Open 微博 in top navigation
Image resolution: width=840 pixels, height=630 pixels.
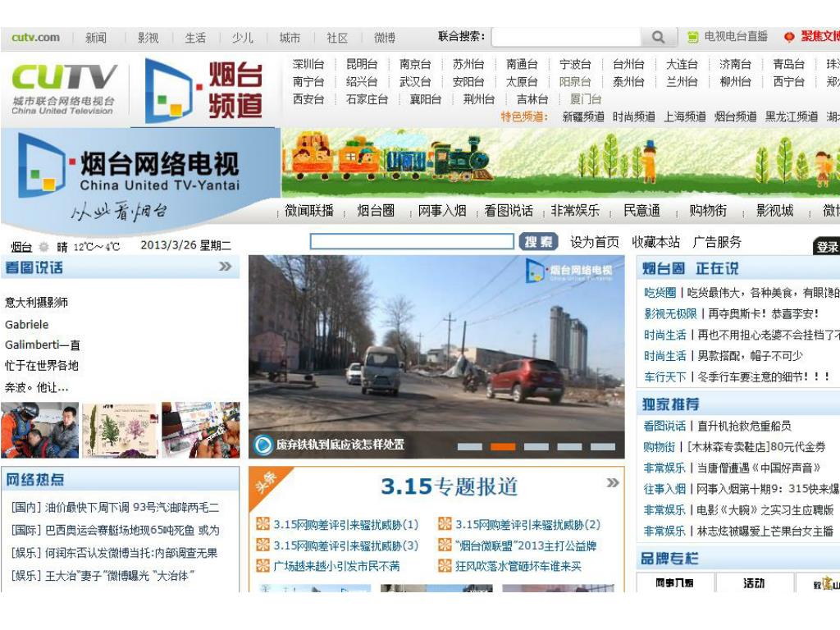pos(384,38)
